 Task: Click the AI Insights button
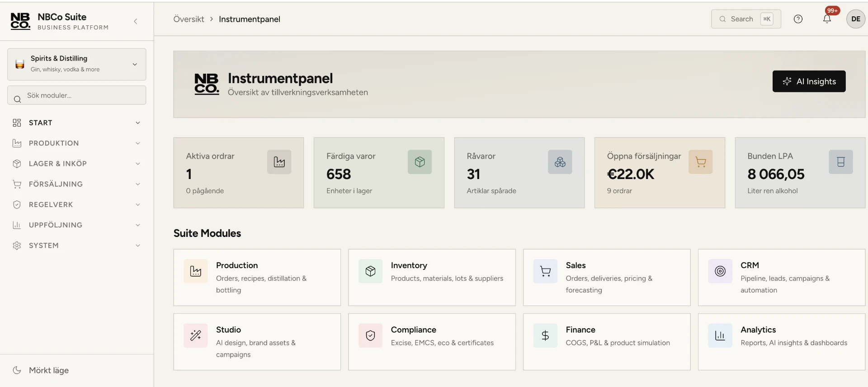click(809, 81)
